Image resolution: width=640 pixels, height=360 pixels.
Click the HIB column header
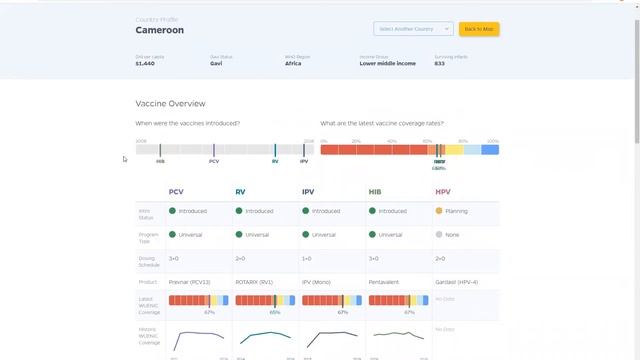pos(375,192)
